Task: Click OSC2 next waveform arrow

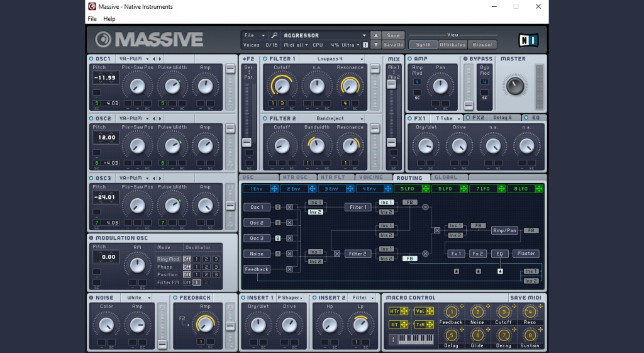Action: coord(160,118)
